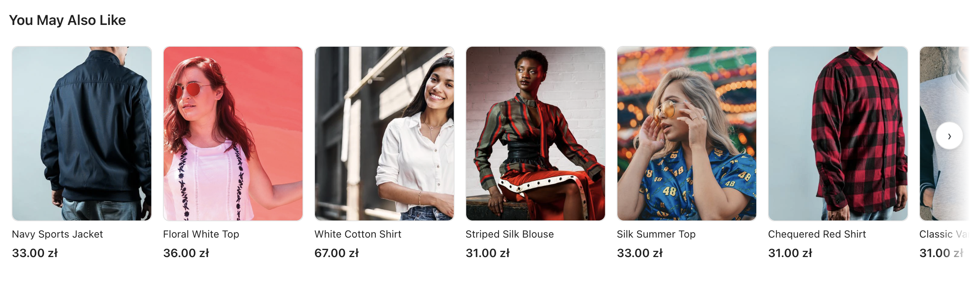The height and width of the screenshot is (289, 980).
Task: Click the Silk Summer Top 33.00 zł price
Action: click(640, 253)
